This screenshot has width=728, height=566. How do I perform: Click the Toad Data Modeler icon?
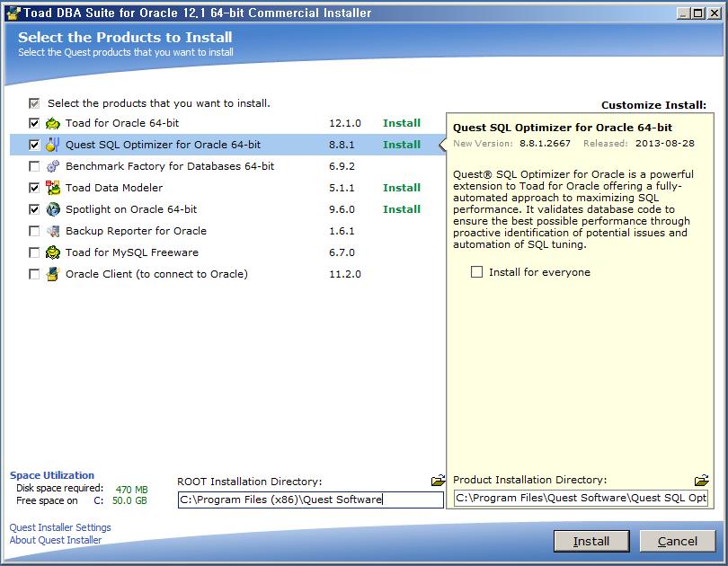pos(53,188)
